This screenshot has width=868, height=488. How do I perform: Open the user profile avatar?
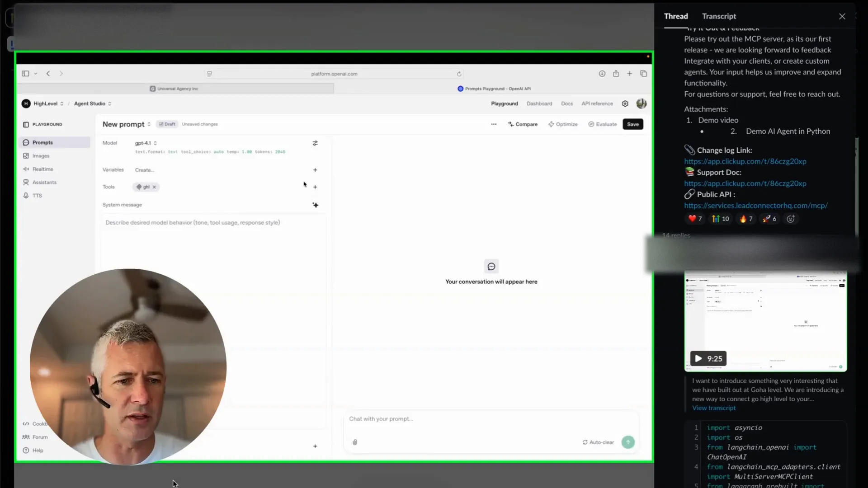(x=641, y=103)
